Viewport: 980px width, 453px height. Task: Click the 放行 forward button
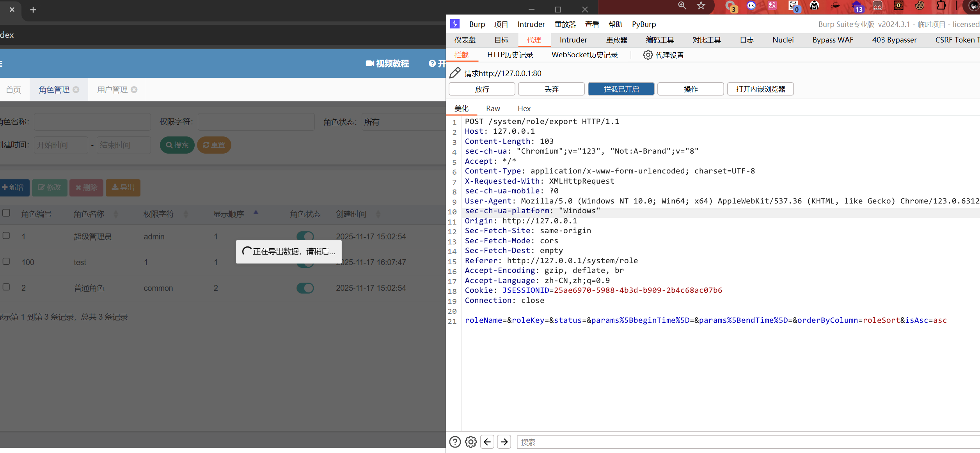click(482, 89)
